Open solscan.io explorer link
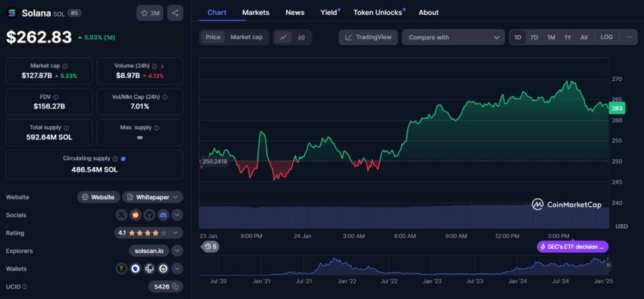 149,250
